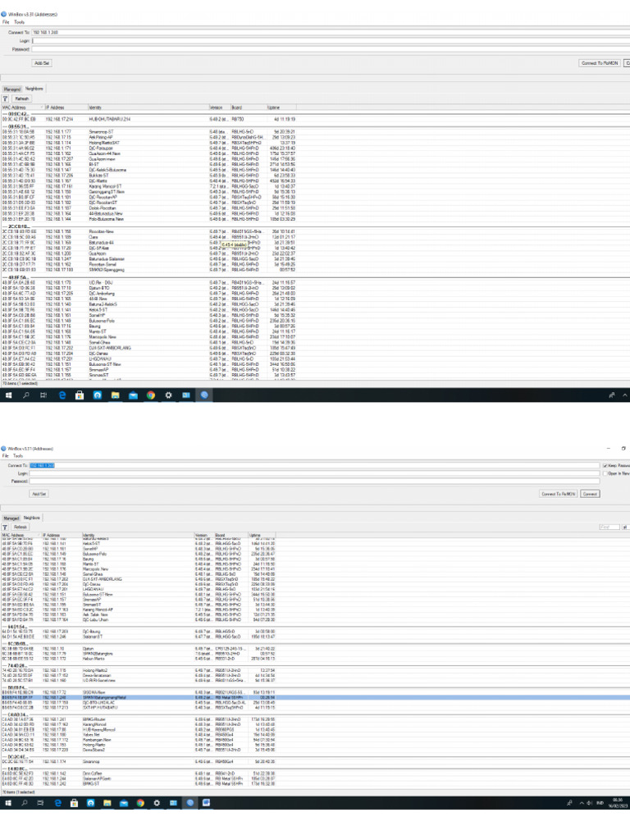The width and height of the screenshot is (630, 840).
Task: Click the People icon in lower system tray
Action: pos(569,803)
